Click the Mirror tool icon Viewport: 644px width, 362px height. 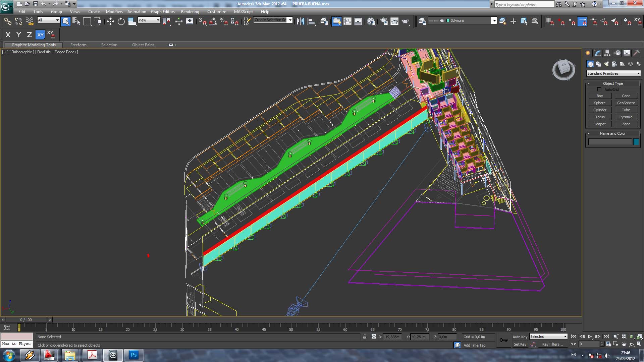(300, 21)
